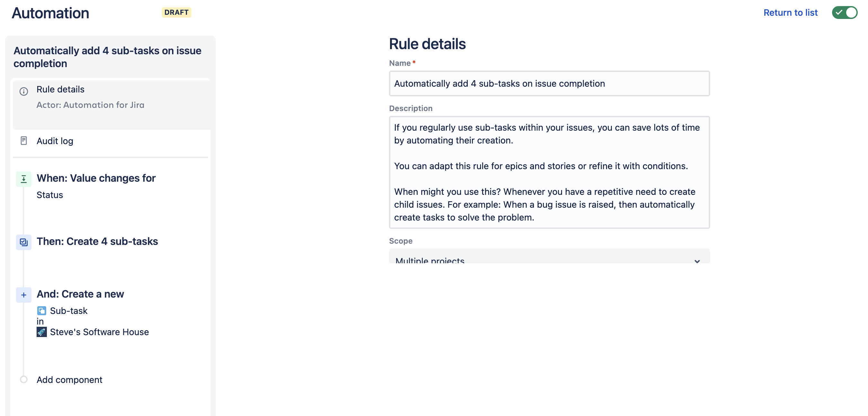Click the When: Value changes trigger icon

pyautogui.click(x=24, y=178)
